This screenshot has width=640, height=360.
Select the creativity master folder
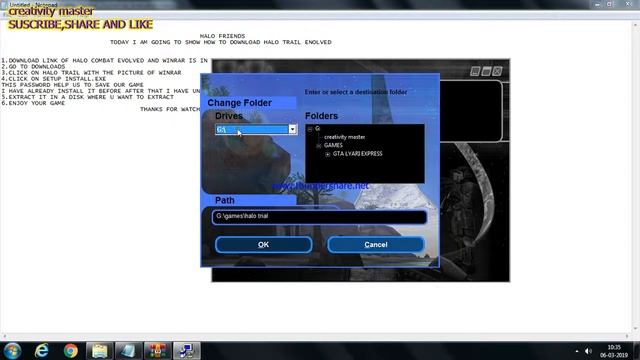344,137
